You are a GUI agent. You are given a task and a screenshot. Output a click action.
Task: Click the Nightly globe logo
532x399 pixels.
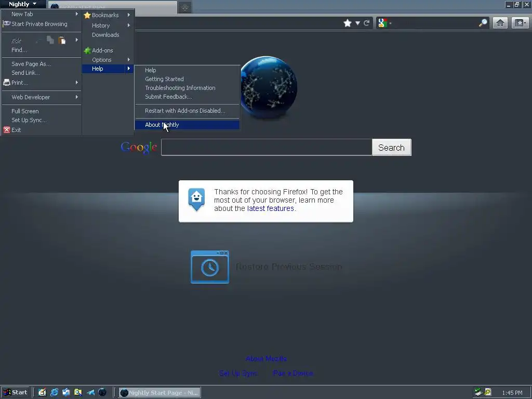(x=269, y=87)
